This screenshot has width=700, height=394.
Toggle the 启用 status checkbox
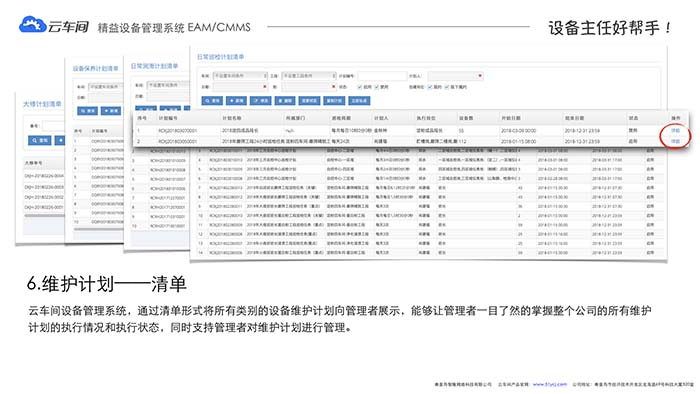click(359, 87)
